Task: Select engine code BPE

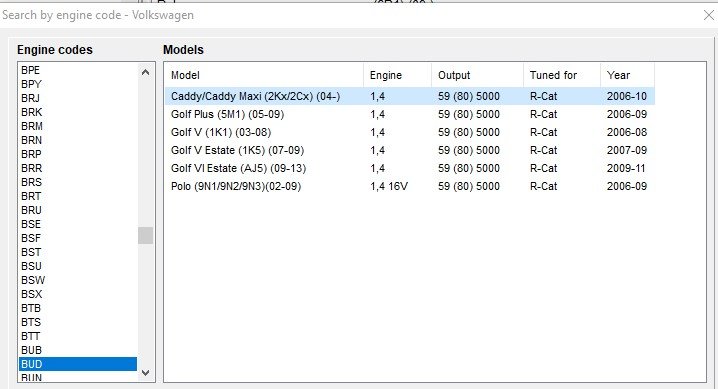Action: click(x=78, y=70)
